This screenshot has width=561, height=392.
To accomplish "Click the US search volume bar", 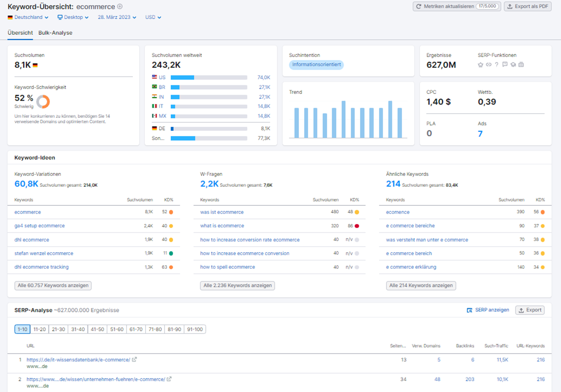I will (209, 77).
